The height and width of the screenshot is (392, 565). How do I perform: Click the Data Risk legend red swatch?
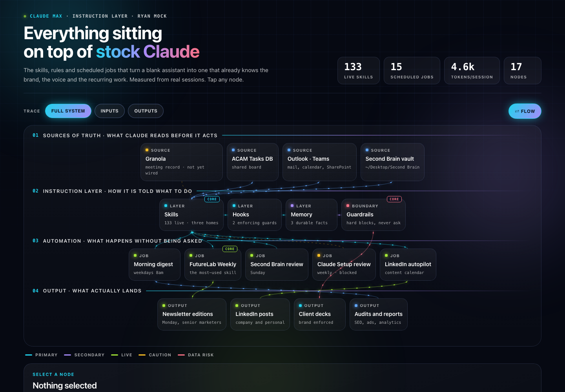[x=181, y=355]
